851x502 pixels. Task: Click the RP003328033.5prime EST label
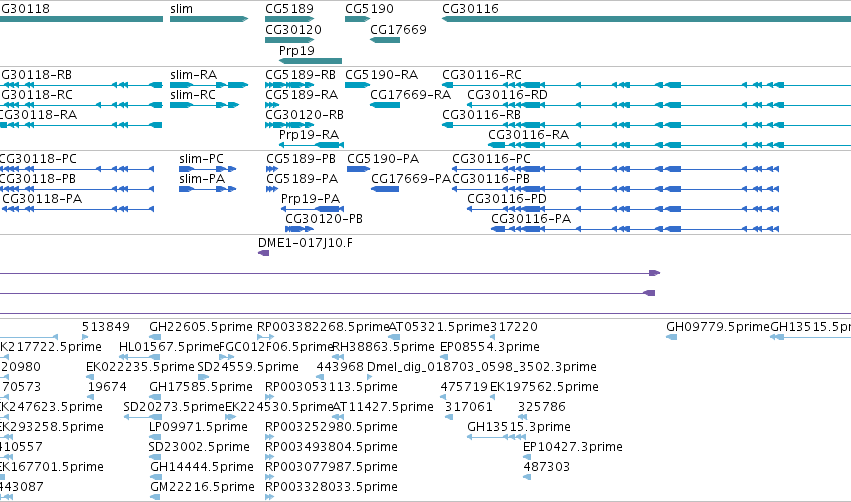(331, 488)
